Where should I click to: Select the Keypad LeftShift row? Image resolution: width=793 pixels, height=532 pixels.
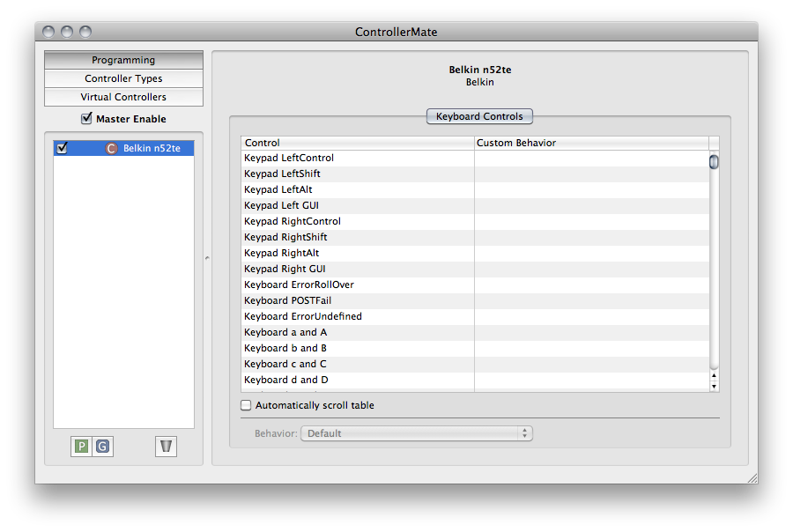[x=476, y=174]
